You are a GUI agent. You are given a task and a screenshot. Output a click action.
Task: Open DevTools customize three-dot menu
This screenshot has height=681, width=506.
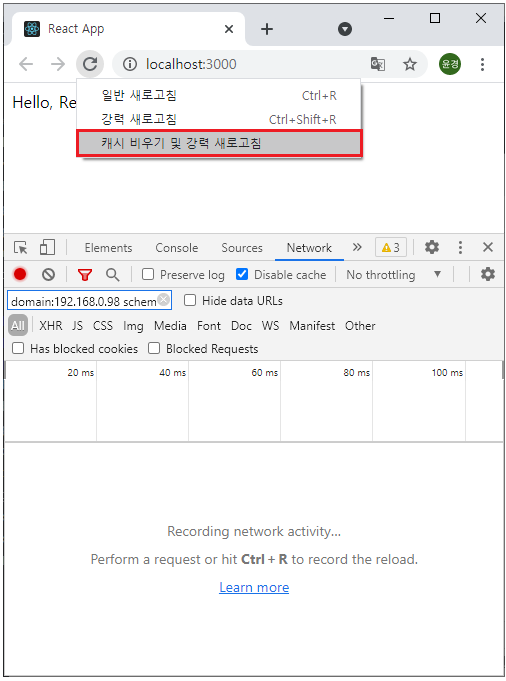point(460,248)
